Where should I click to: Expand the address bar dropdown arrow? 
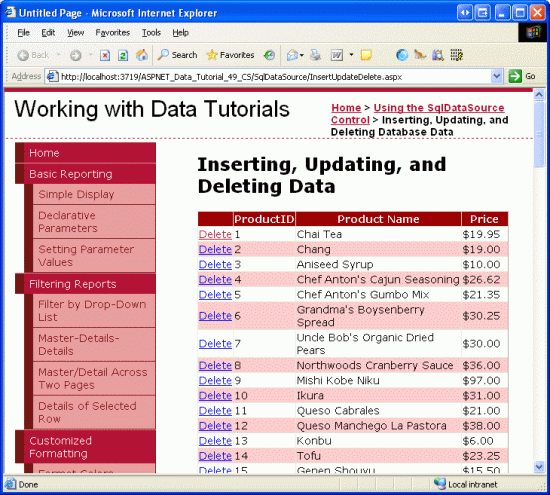[497, 76]
